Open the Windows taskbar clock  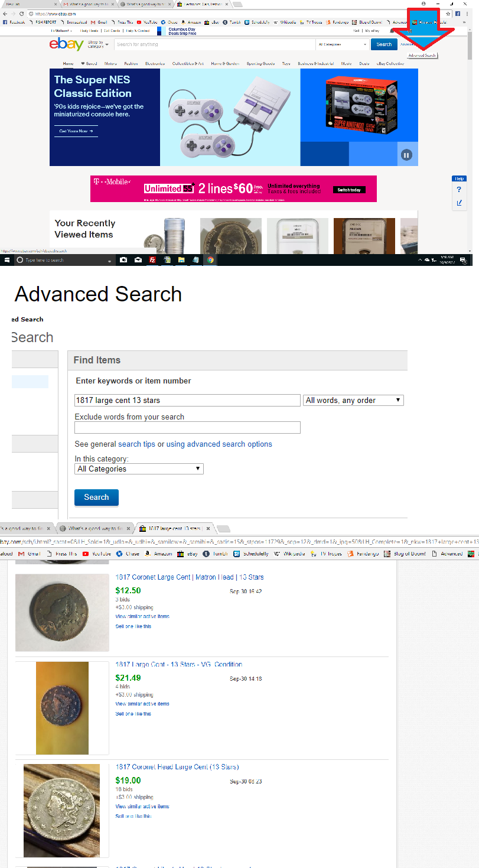click(446, 259)
